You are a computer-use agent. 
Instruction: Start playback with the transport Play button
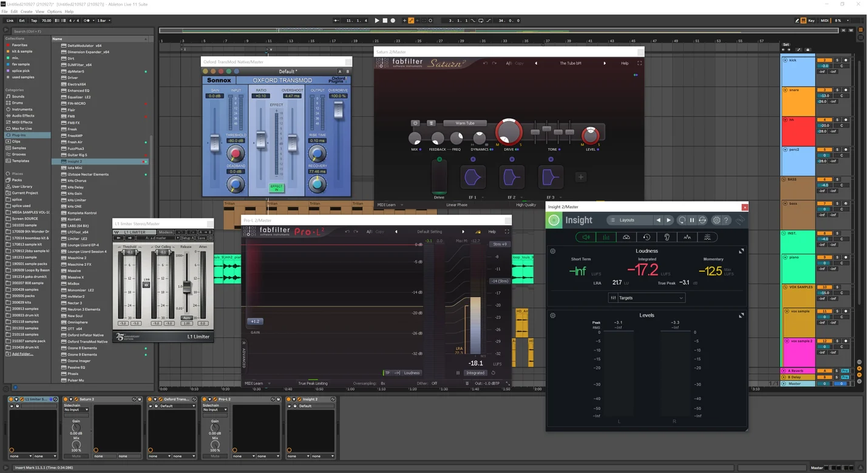[377, 21]
